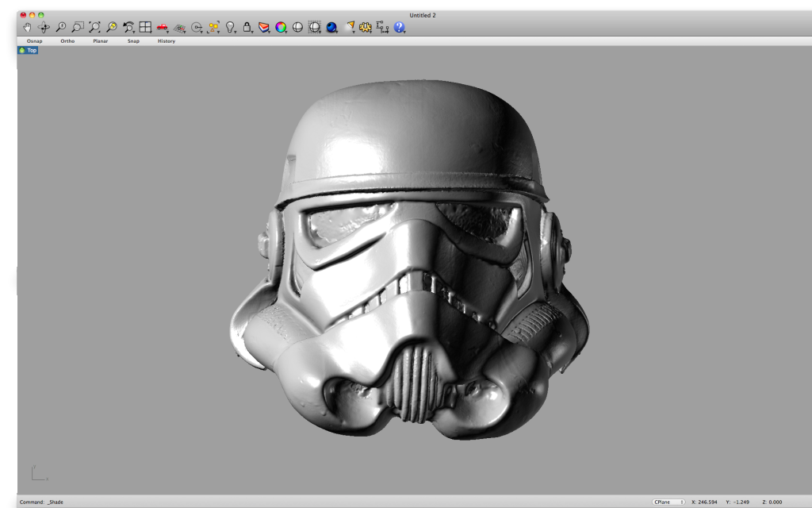Open the four-viewport layout icon
The width and height of the screenshot is (812, 508).
pyautogui.click(x=146, y=27)
